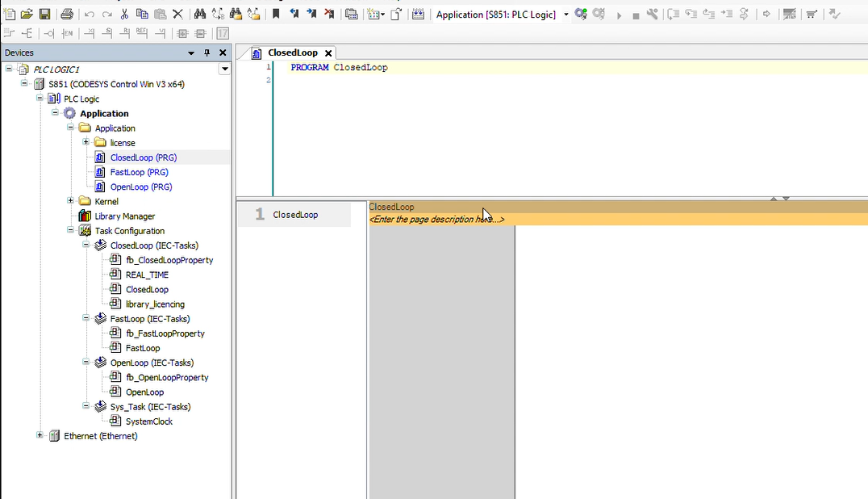Select fb_OpenLoopProperty task call

pos(167,377)
